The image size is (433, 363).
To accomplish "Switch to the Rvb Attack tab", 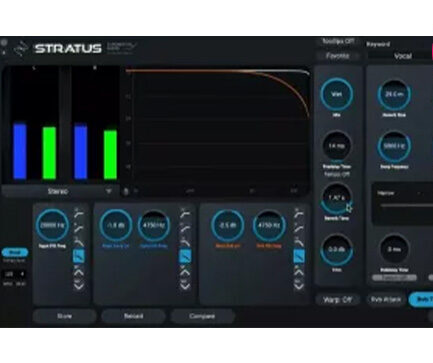I will [x=386, y=299].
